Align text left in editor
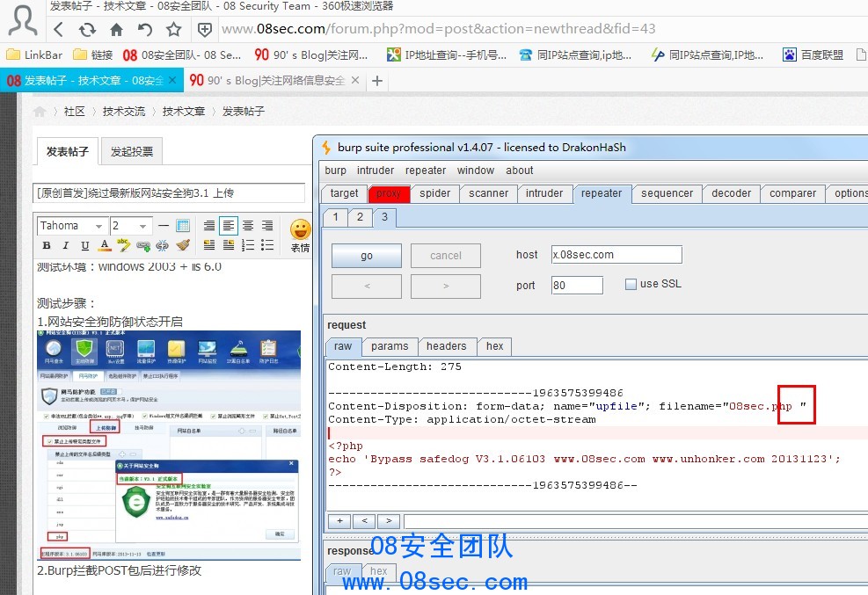This screenshot has height=595, width=868. (x=228, y=226)
